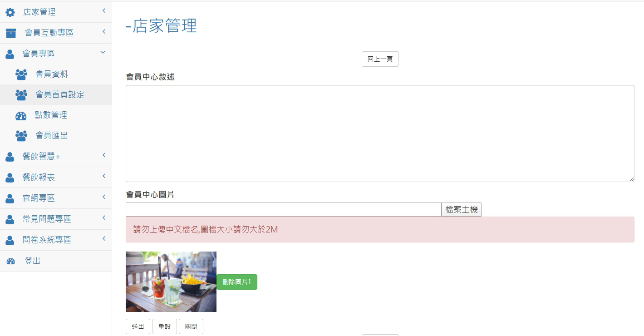This screenshot has height=336, width=644.
Task: Click the 送出 submit button
Action: click(138, 326)
